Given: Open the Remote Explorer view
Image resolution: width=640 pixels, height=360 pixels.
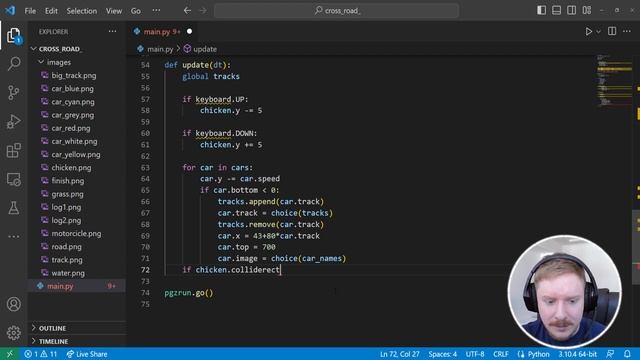Looking at the screenshot, I should click(13, 179).
